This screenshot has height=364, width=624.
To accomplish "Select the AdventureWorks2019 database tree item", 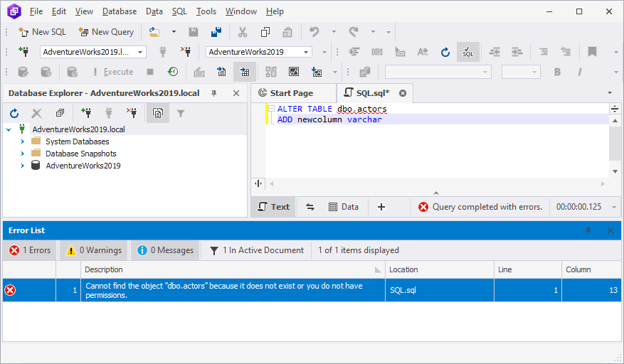I will (x=83, y=166).
